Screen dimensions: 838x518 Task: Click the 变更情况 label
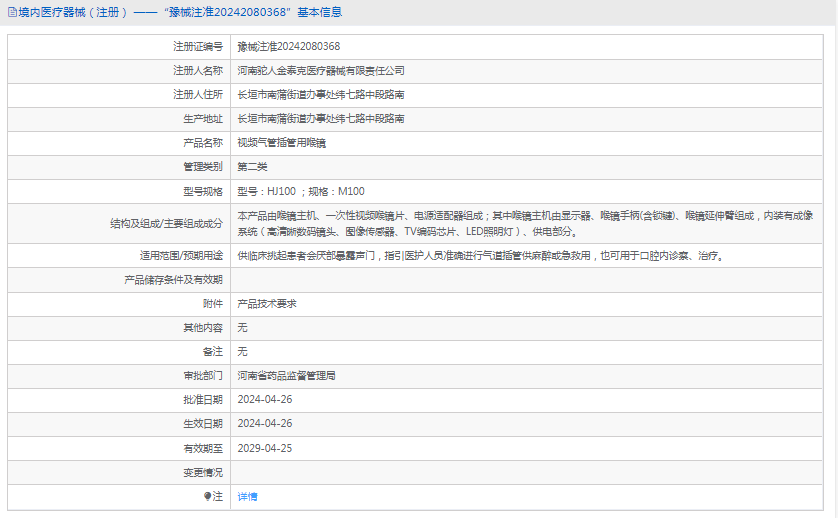click(203, 473)
